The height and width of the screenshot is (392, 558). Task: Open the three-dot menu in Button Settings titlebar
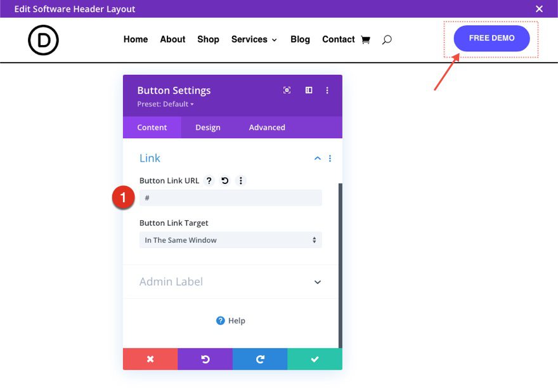(x=327, y=90)
